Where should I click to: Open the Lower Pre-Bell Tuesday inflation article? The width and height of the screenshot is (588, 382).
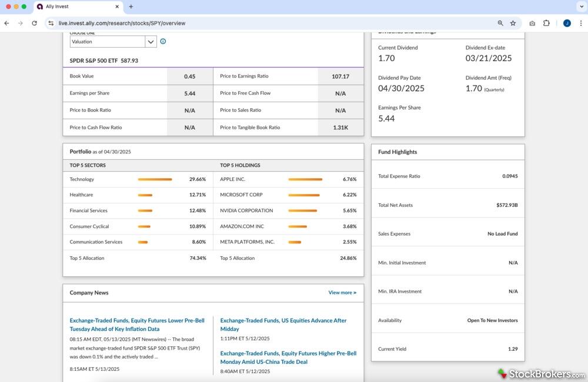(x=137, y=325)
